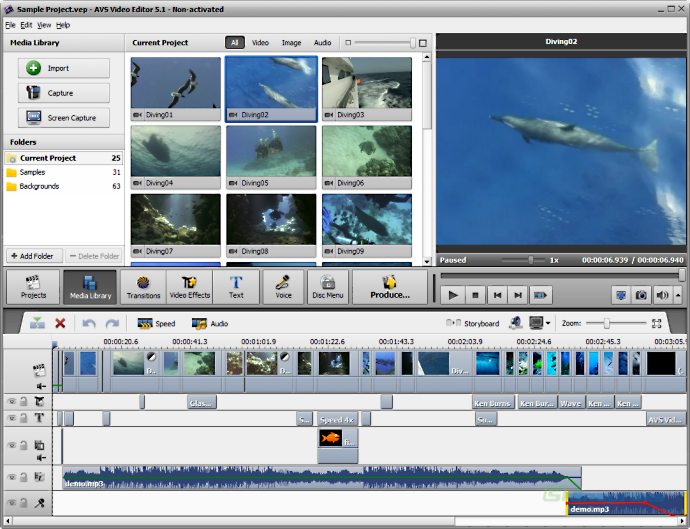This screenshot has width=690, height=529.
Task: Toggle lock on the video overlay track
Action: (24, 445)
